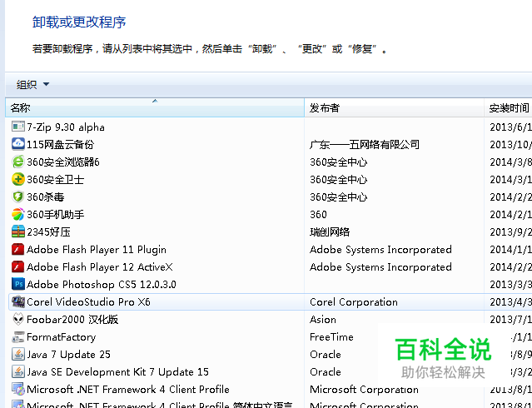Viewport: 532px width, 408px height.
Task: Click the Photoshop CS5 Ps icon
Action: coord(18,284)
